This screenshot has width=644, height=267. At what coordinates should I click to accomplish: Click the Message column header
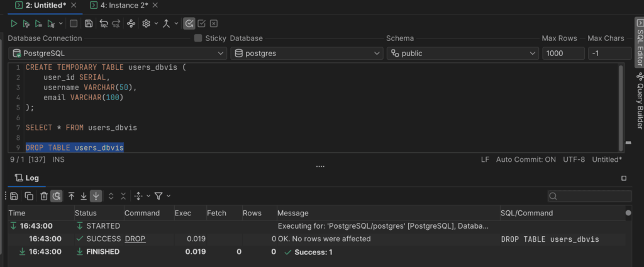tap(388, 213)
